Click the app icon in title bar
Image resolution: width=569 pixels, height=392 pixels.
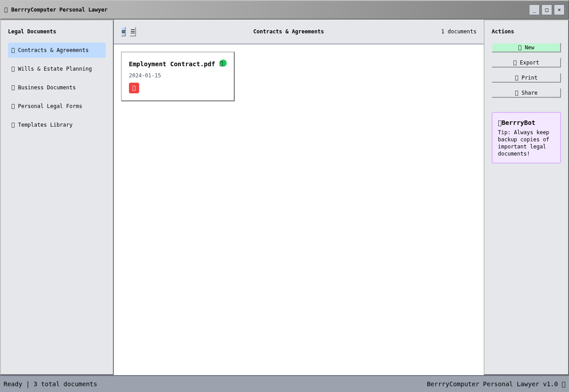click(6, 10)
